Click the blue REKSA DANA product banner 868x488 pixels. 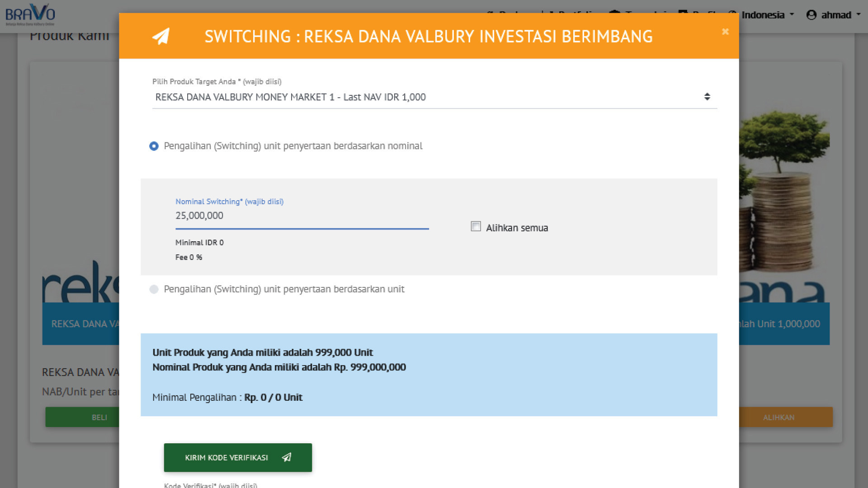coord(80,324)
